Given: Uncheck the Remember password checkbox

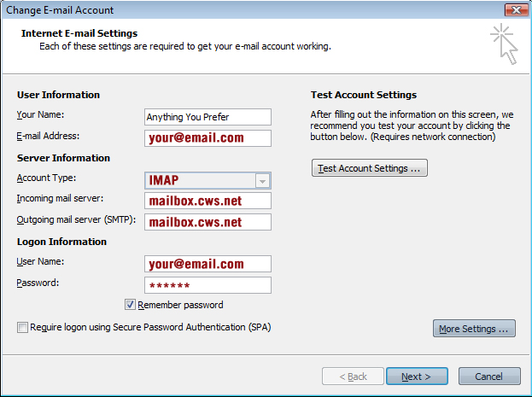Looking at the screenshot, I should (131, 305).
